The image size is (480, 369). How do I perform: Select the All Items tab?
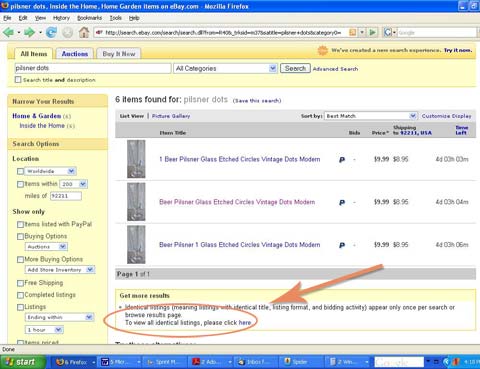click(34, 54)
